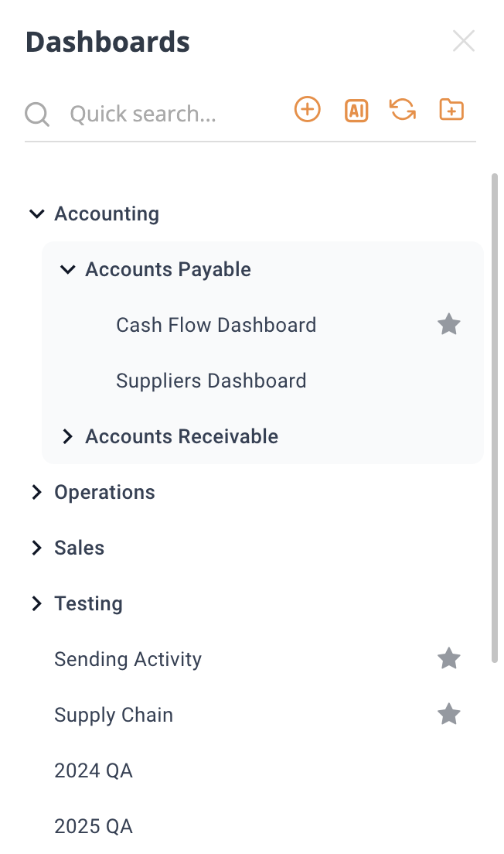Toggle the Supply Chain favorite star
The image size is (504, 854).
pyautogui.click(x=449, y=714)
